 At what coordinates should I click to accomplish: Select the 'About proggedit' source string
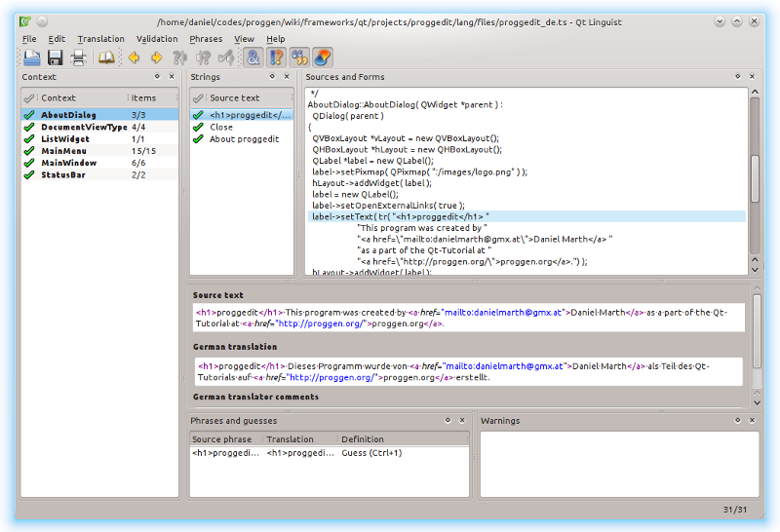tap(244, 139)
